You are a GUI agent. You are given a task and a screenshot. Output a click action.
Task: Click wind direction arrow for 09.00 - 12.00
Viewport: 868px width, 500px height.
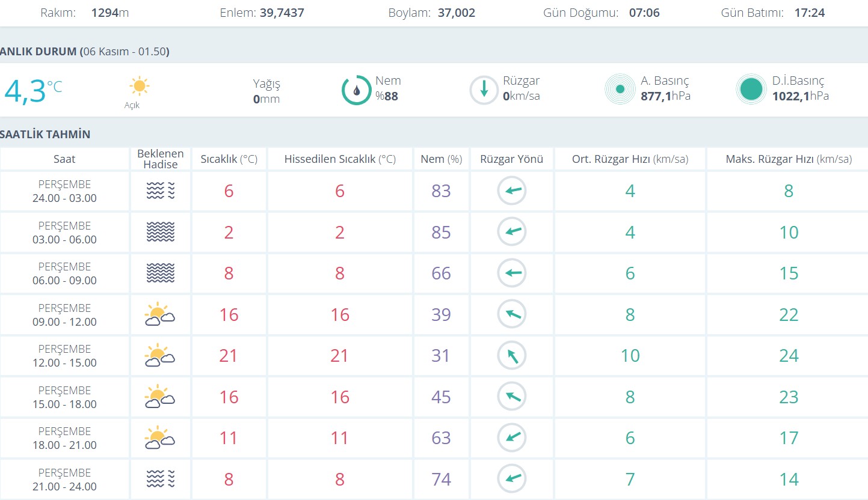(x=512, y=314)
